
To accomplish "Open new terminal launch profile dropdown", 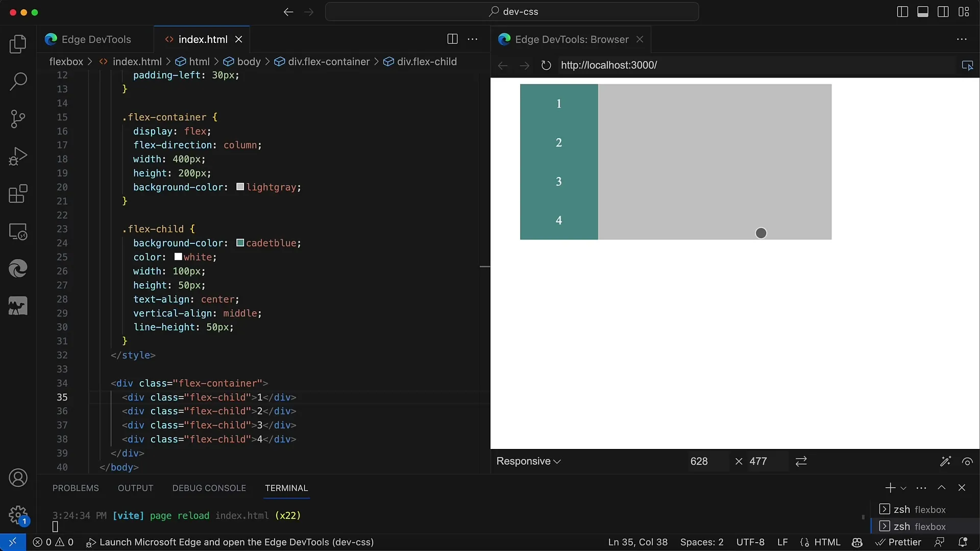I will pyautogui.click(x=903, y=488).
